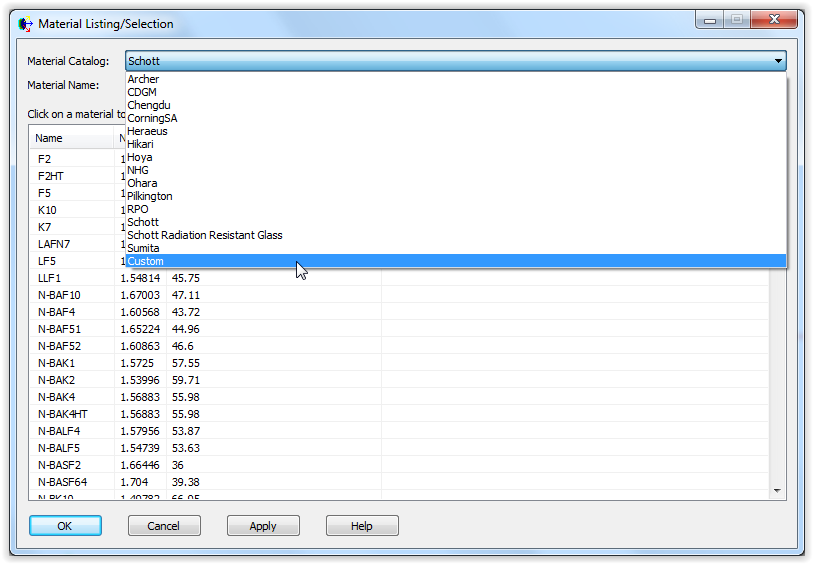This screenshot has width=813, height=564.
Task: Select Hoya from the catalog list
Action: (x=140, y=157)
